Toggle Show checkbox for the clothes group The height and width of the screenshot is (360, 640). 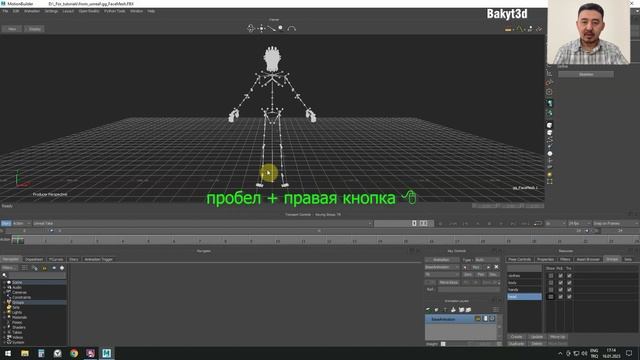point(551,276)
